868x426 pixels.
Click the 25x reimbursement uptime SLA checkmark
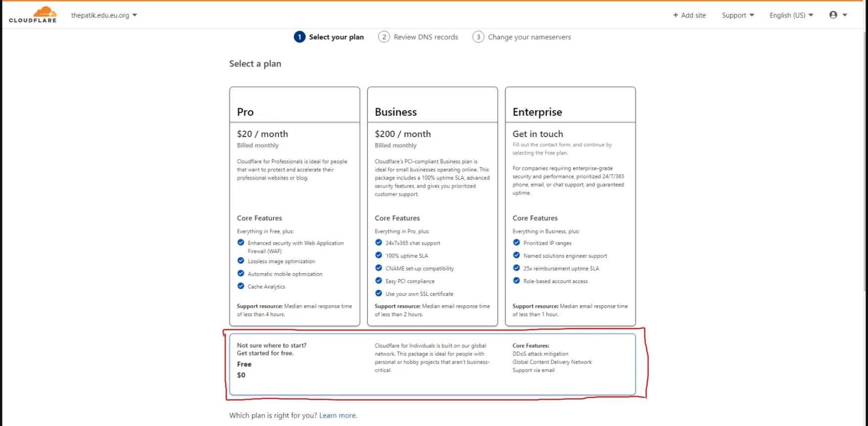point(516,268)
